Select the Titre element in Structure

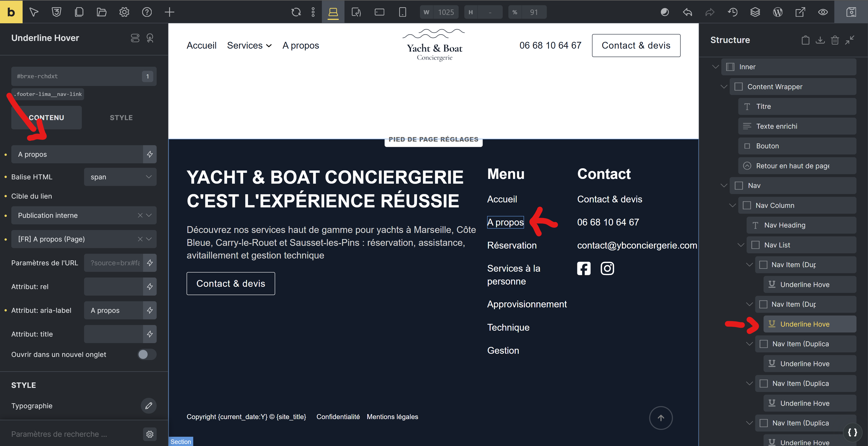tap(797, 107)
